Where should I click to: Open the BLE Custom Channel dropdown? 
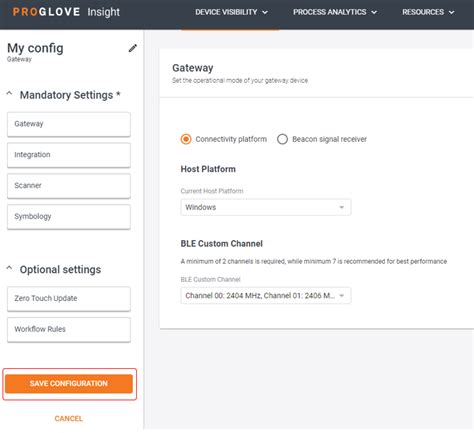click(266, 296)
